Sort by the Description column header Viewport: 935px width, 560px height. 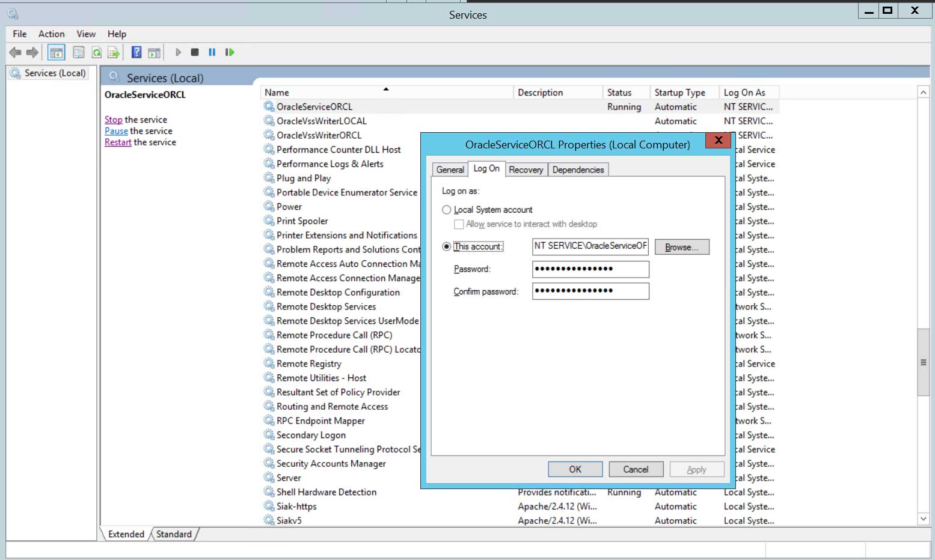point(558,93)
